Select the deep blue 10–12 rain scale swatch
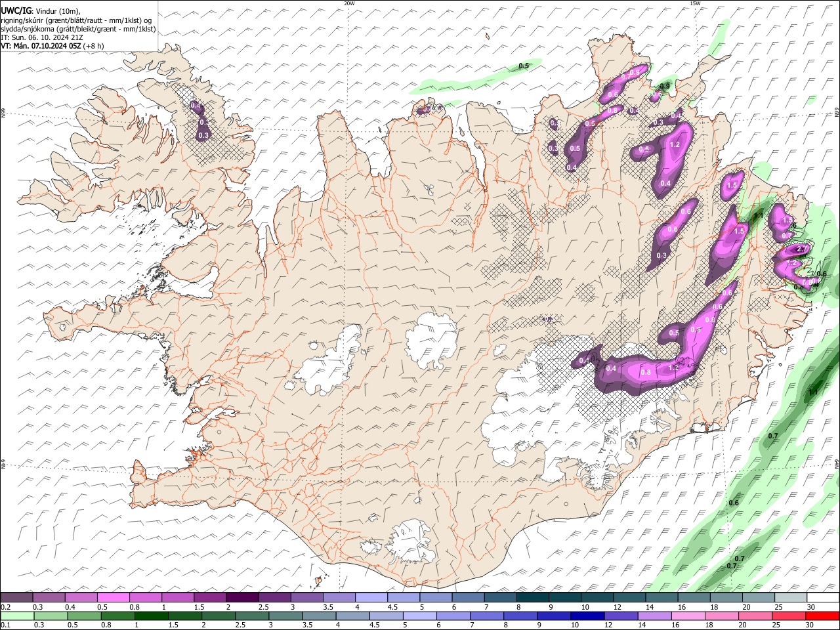Image resolution: width=840 pixels, height=630 pixels. point(587,616)
